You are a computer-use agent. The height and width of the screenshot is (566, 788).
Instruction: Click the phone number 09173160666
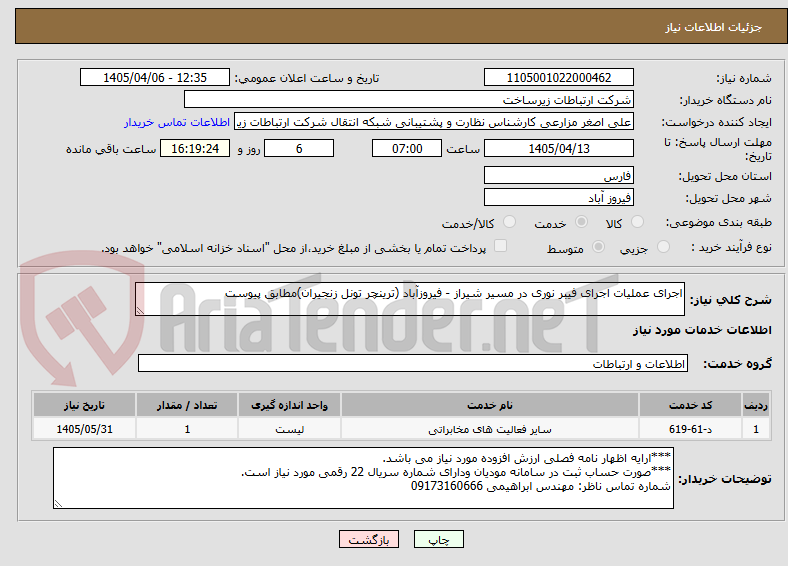(447, 486)
